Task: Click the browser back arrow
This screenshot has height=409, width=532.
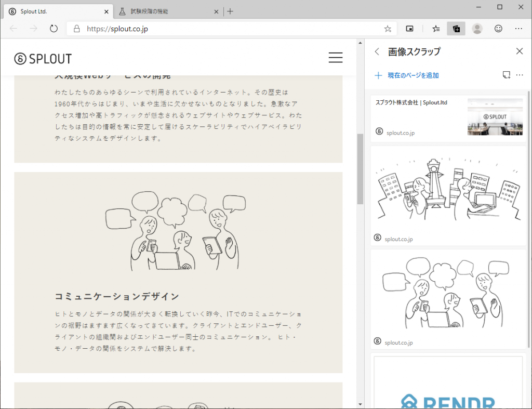Action: point(14,29)
